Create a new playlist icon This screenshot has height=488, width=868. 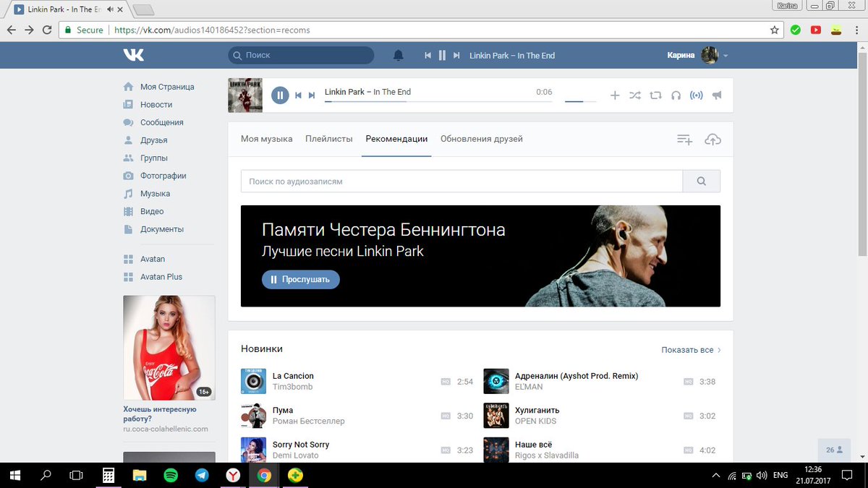pyautogui.click(x=684, y=140)
